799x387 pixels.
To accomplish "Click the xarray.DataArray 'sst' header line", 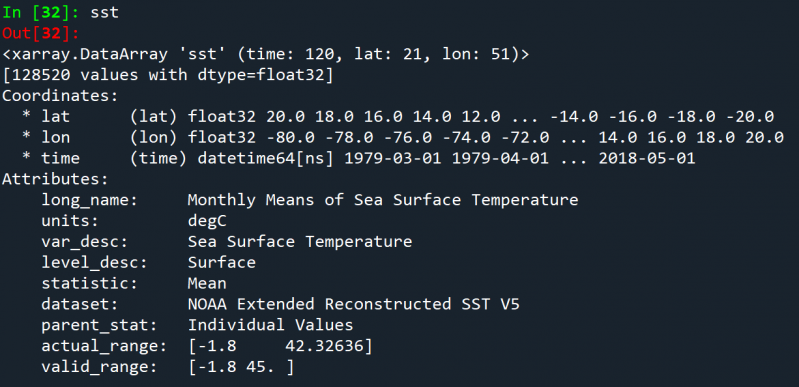I will 266,55.
